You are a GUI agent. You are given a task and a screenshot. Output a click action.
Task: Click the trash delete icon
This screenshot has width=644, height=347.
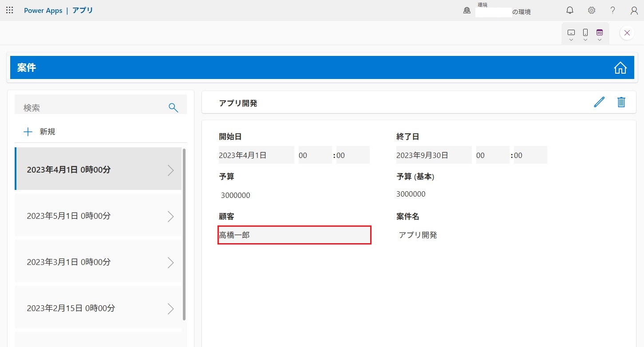621,103
